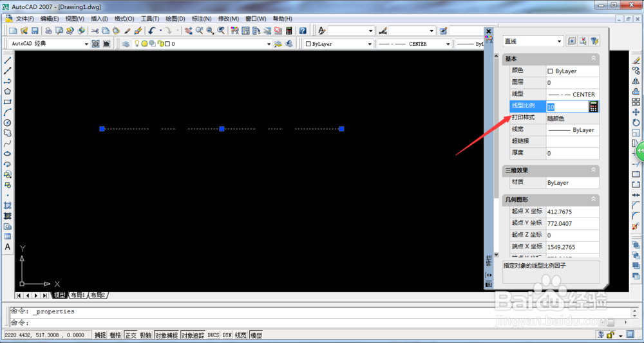Collapse the 三维效果 section
The width and height of the screenshot is (644, 343).
pos(593,170)
